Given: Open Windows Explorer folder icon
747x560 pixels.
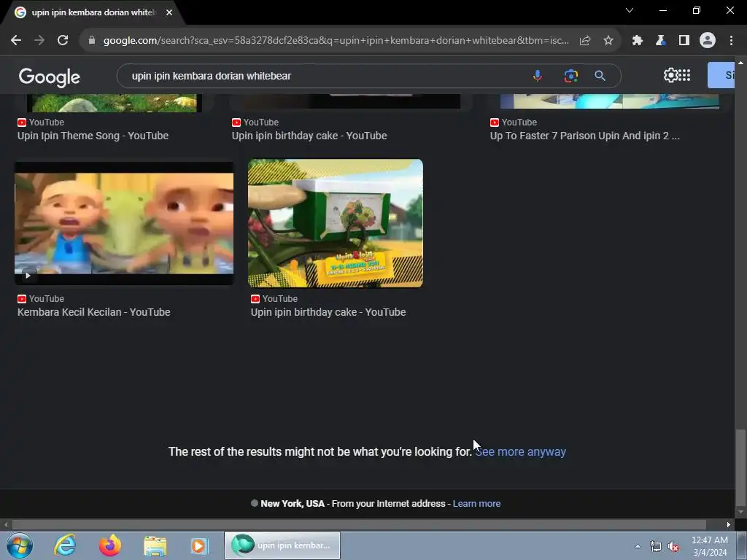Looking at the screenshot, I should 155,546.
